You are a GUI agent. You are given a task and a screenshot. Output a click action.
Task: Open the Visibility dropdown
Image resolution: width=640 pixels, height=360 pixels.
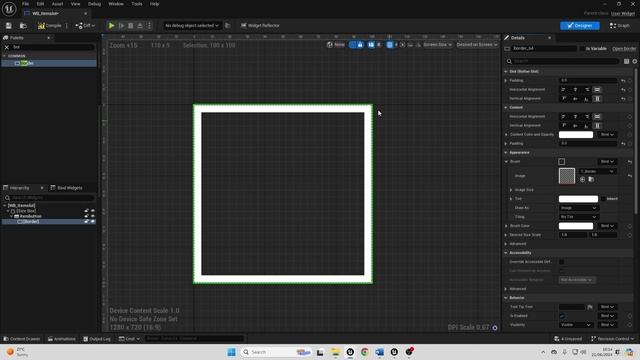(576, 325)
